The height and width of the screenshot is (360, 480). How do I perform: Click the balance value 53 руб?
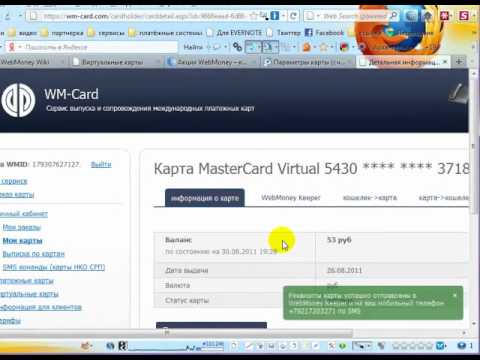[339, 240]
